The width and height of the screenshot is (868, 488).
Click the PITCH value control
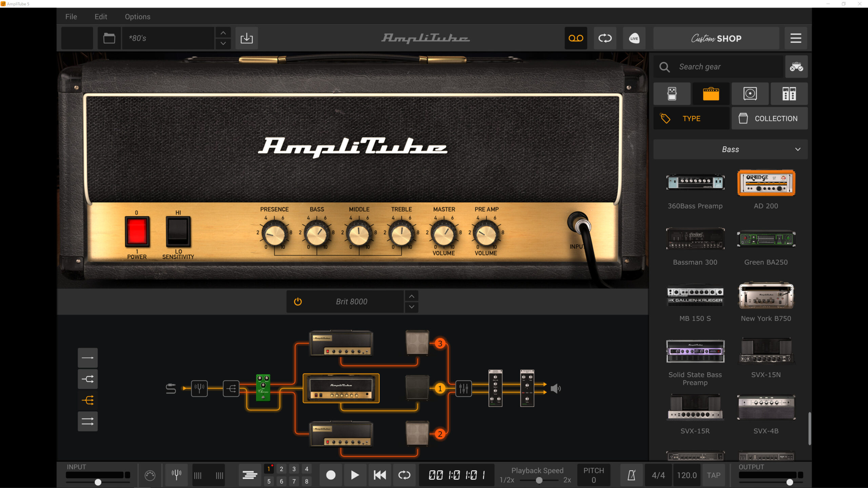point(593,475)
